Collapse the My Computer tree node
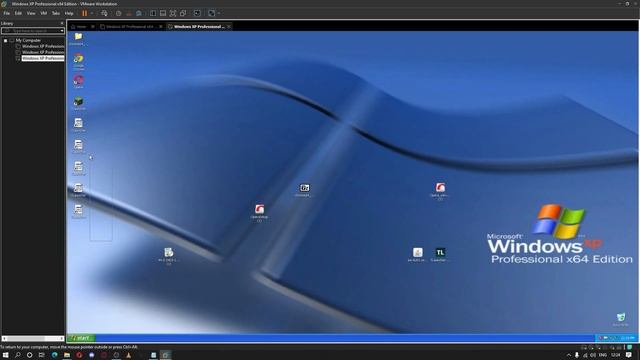 point(5,40)
